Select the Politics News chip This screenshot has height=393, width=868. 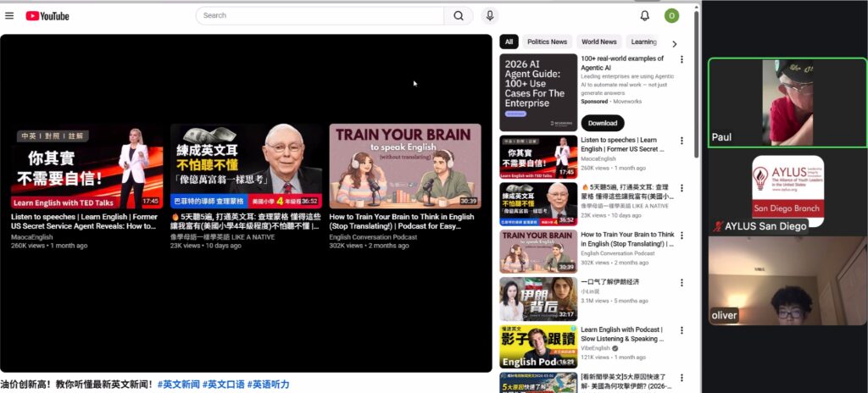point(547,42)
